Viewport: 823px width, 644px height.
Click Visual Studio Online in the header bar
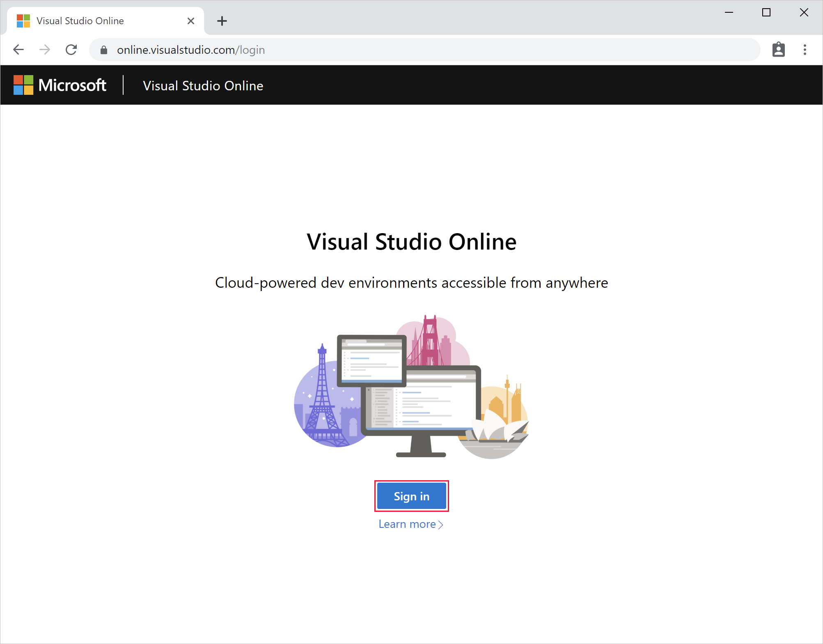point(203,85)
